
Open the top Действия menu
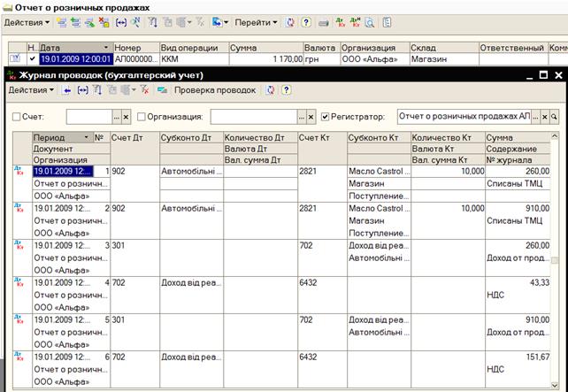[25, 22]
